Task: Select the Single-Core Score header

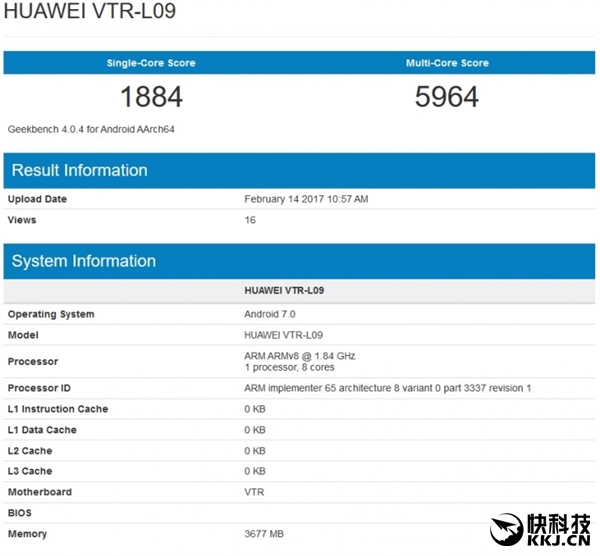Action: [x=151, y=63]
